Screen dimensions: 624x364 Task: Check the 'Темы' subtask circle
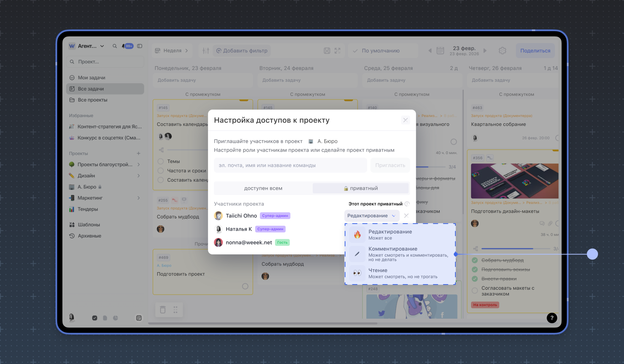tap(161, 162)
